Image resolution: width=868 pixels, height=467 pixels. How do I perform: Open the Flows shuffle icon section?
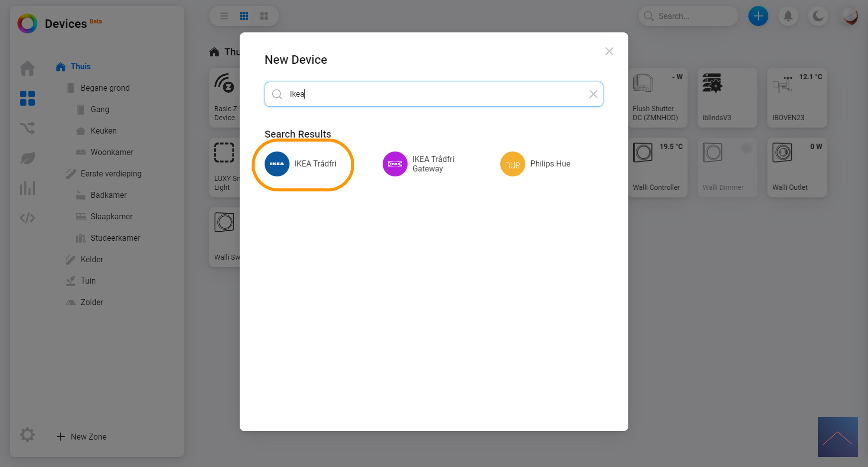(27, 128)
